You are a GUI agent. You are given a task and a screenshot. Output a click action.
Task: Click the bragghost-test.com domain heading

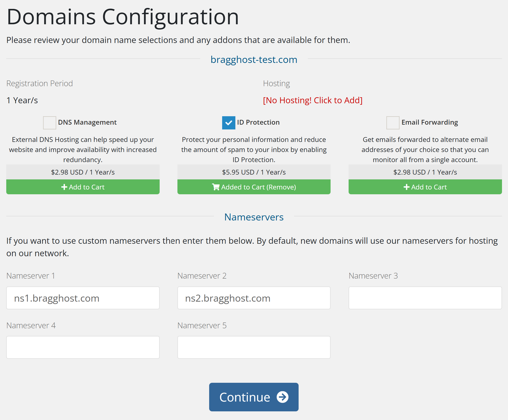(254, 60)
